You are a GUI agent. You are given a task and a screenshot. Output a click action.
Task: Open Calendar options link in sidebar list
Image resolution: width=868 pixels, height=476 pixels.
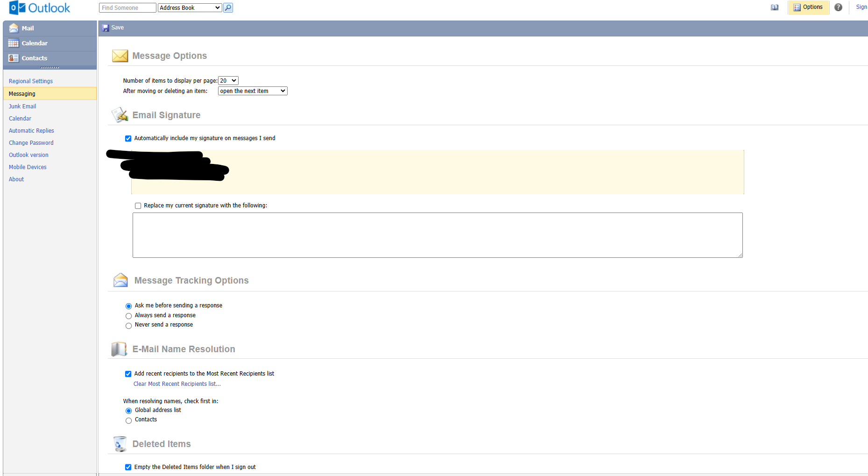[x=20, y=119]
